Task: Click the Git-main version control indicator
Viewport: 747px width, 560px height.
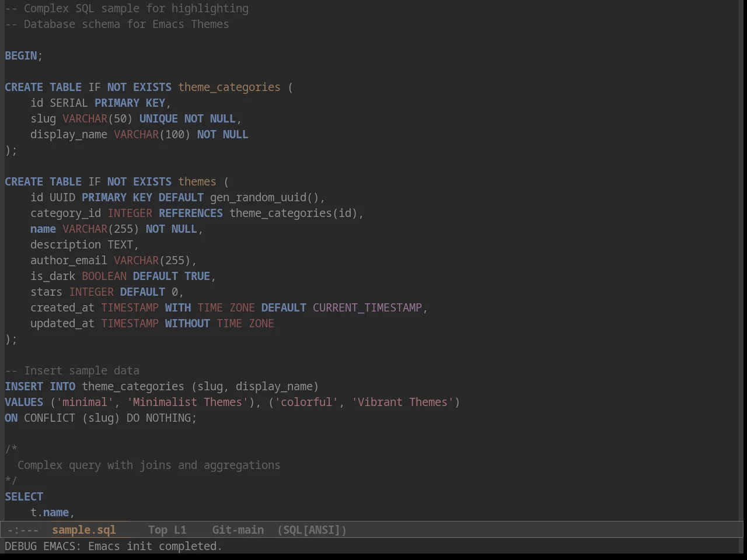Action: coord(238,530)
